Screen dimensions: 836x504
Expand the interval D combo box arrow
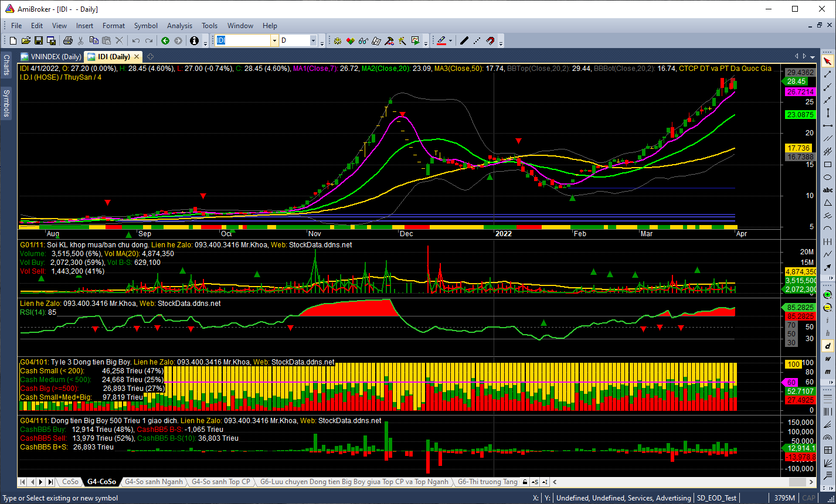point(313,40)
